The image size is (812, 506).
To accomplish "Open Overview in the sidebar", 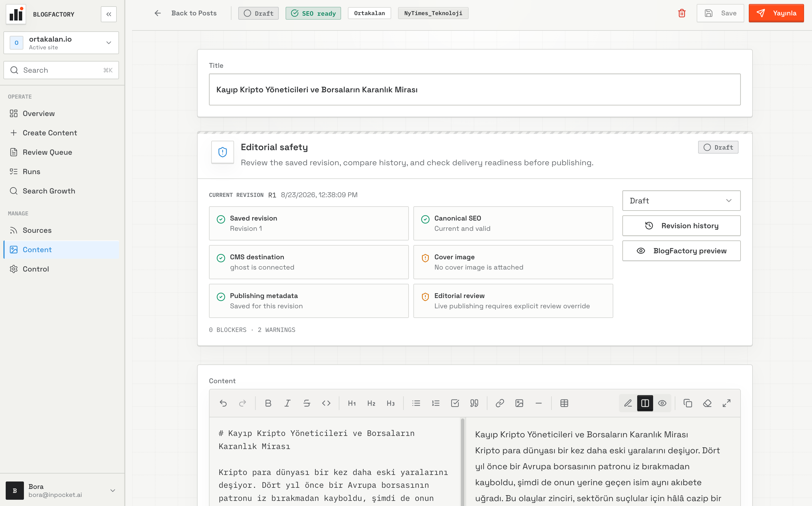I will coord(61,113).
